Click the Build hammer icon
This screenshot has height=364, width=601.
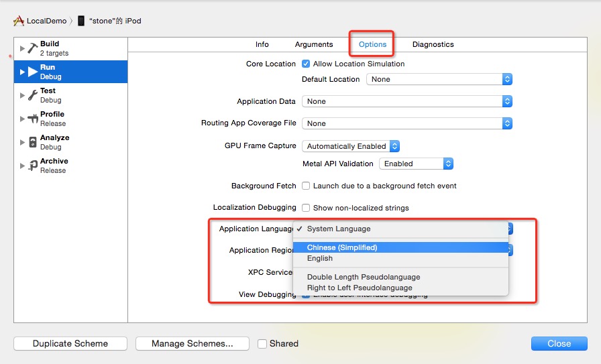pyautogui.click(x=33, y=48)
